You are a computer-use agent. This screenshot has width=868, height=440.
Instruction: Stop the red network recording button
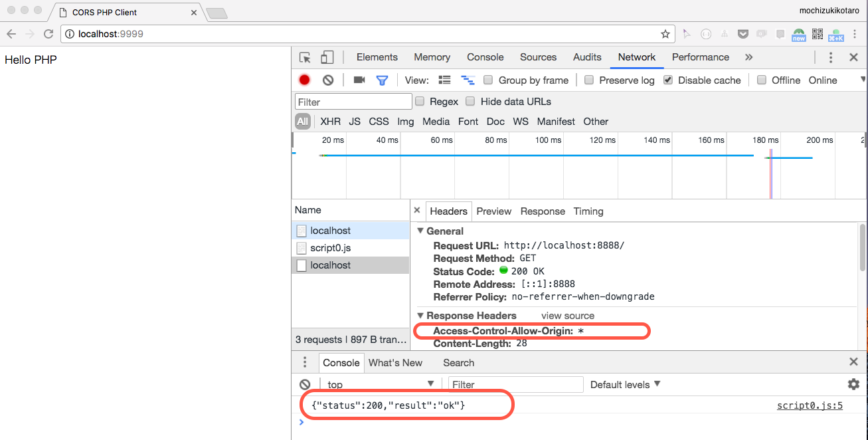point(304,80)
